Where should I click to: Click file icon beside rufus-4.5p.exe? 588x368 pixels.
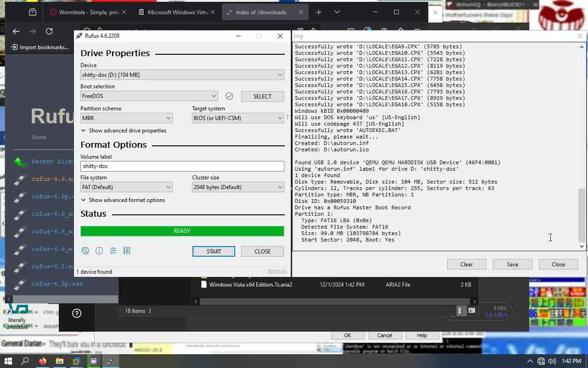[x=20, y=284]
